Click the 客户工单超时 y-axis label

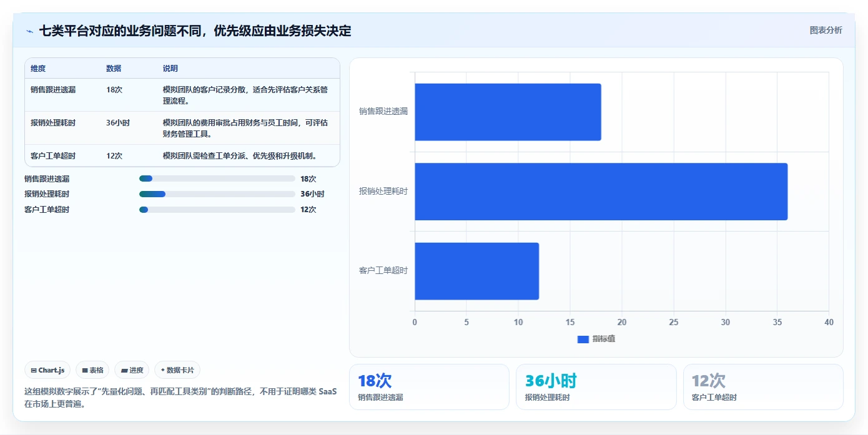(x=383, y=271)
